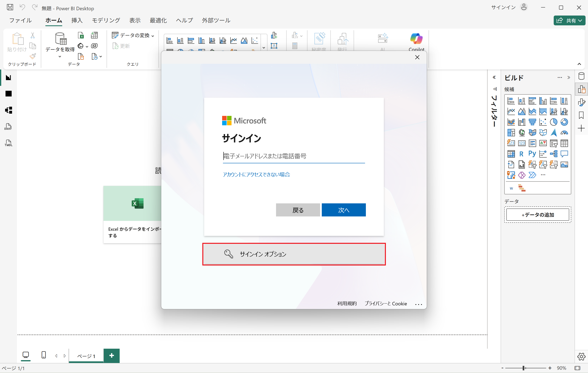Switch to desktop layout view
Image resolution: width=588 pixels, height=373 pixels.
(26, 355)
